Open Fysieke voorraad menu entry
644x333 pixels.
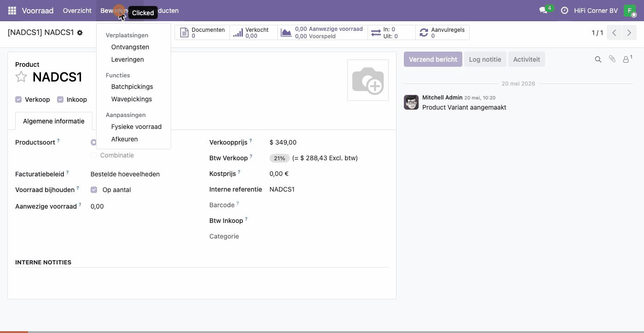[x=136, y=127]
